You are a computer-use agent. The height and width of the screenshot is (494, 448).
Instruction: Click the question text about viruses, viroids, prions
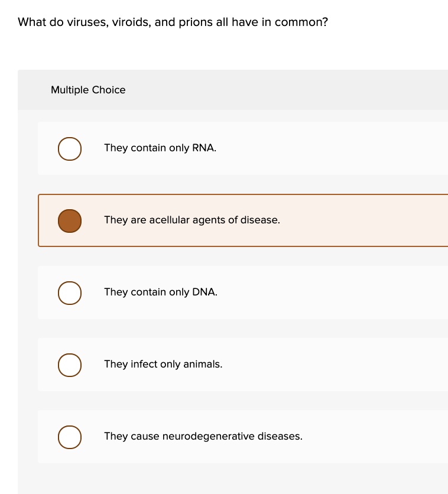tap(173, 22)
